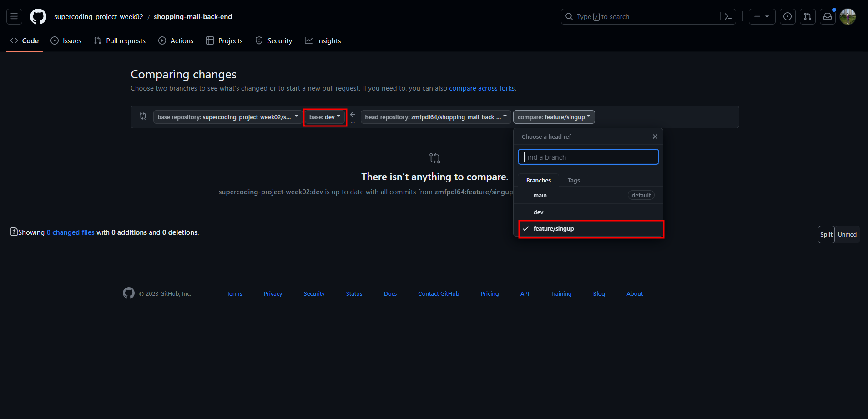868x419 pixels.
Task: Open the About footer link
Action: pos(635,294)
